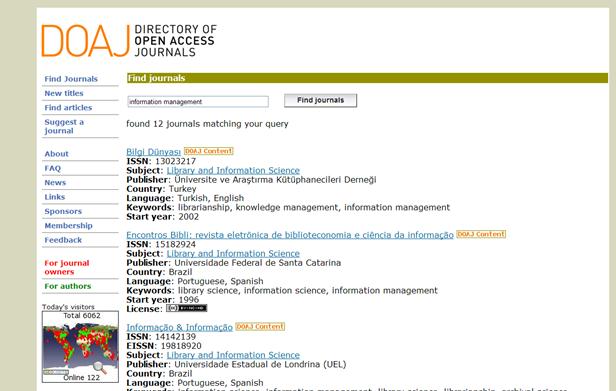Viewport: 616px width, 391px height.
Task: Open Encontros Bibli Library and Information Science subject
Action: tap(233, 253)
